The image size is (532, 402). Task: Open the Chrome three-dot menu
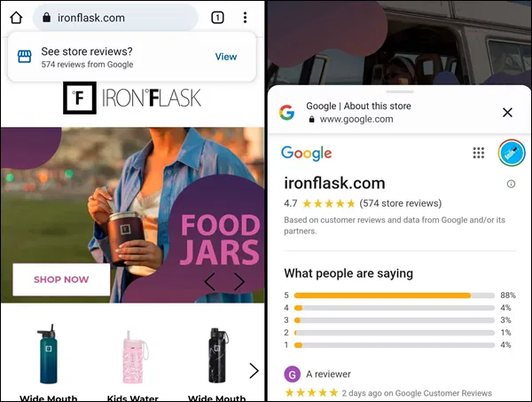coord(245,18)
